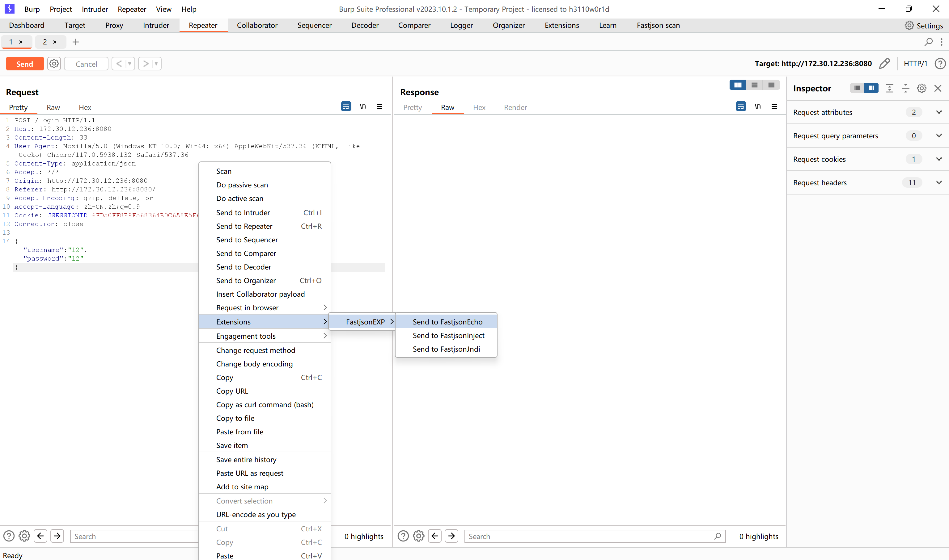
Task: Click the response Search input field
Action: click(589, 536)
